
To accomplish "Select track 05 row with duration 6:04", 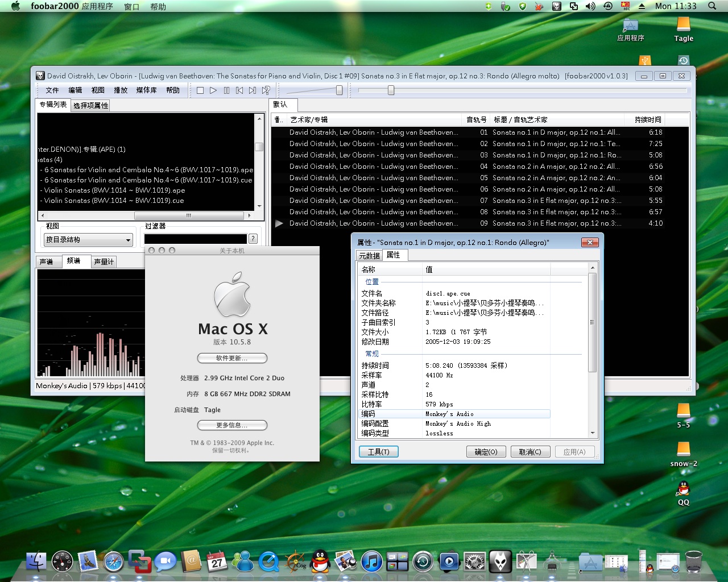I will (479, 178).
